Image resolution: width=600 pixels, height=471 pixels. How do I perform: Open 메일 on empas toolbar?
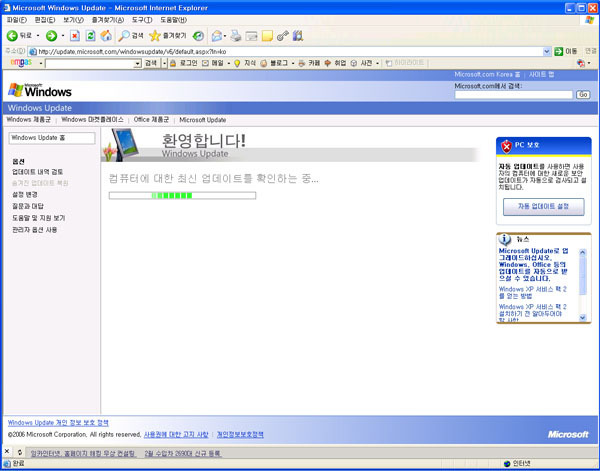coord(213,63)
